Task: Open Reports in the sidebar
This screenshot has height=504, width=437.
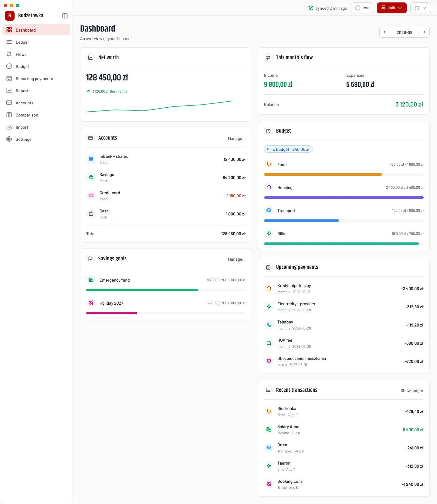Action: (36, 91)
